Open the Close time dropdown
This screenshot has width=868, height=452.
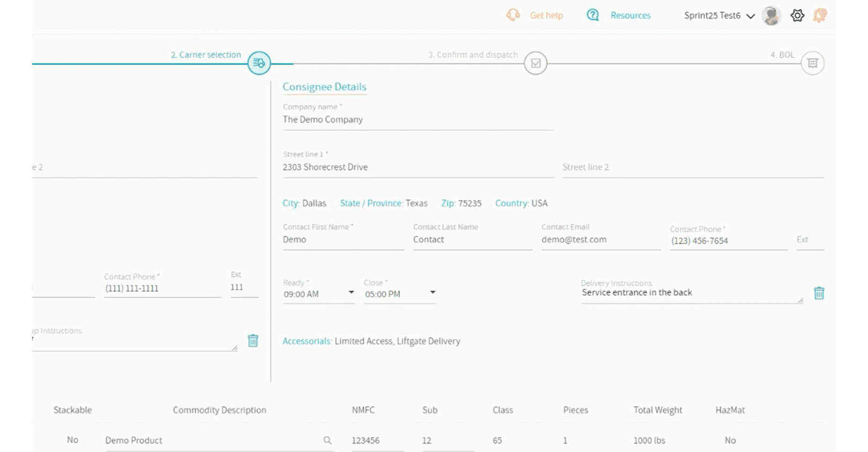[x=432, y=292]
